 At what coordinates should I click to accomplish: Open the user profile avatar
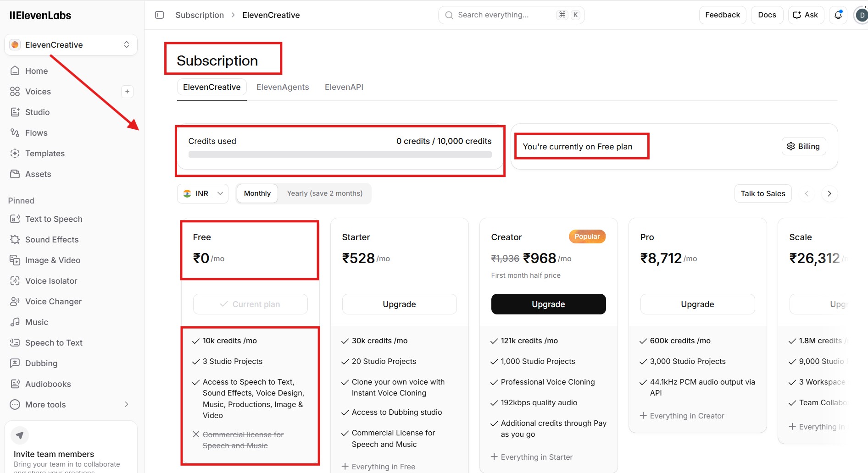[x=861, y=15]
